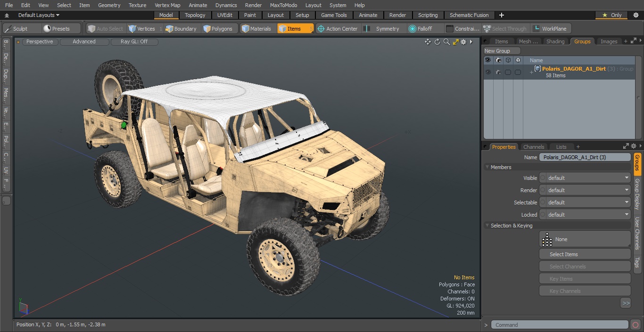Viewport: 644px width, 332px height.
Task: Click the Key Items button
Action: click(x=585, y=279)
